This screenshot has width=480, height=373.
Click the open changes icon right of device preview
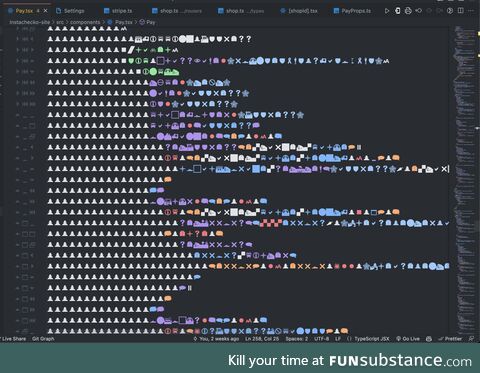pyautogui.click(x=408, y=11)
